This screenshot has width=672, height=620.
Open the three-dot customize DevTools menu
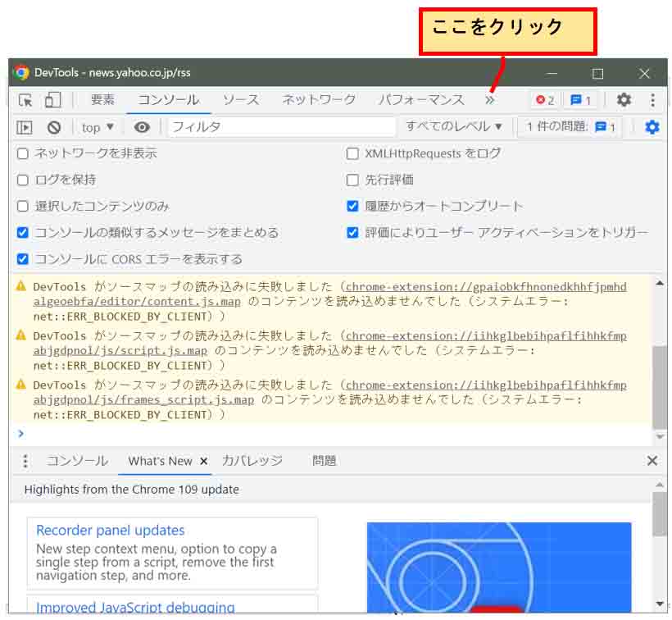click(x=652, y=100)
